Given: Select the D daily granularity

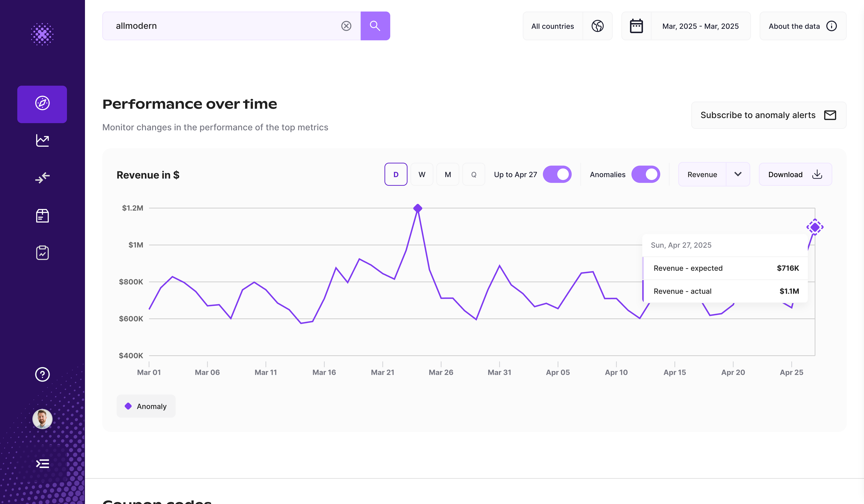Looking at the screenshot, I should pyautogui.click(x=396, y=175).
